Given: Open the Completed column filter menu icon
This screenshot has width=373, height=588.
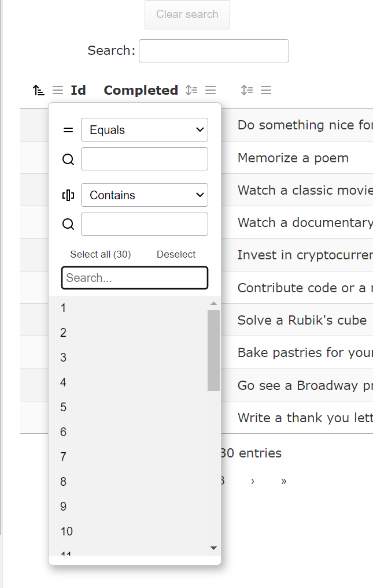Looking at the screenshot, I should pyautogui.click(x=210, y=90).
